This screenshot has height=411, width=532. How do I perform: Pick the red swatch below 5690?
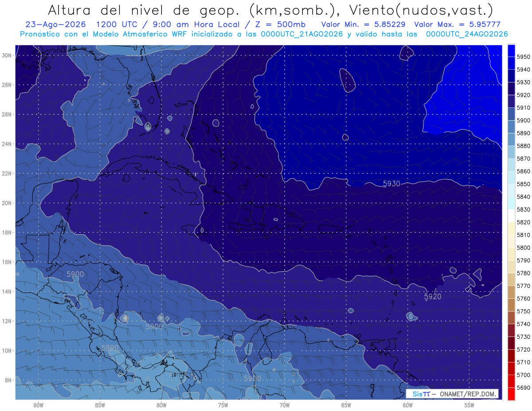[511, 395]
